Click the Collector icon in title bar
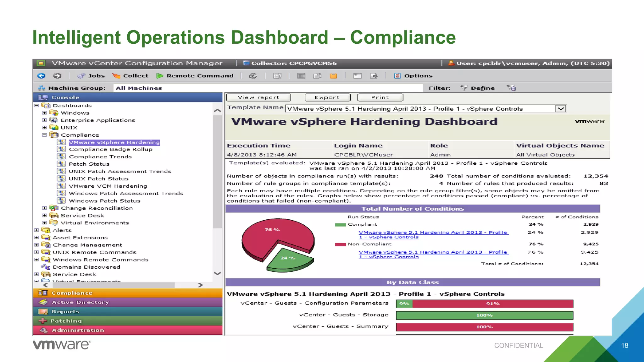The image size is (644, 362). click(246, 63)
